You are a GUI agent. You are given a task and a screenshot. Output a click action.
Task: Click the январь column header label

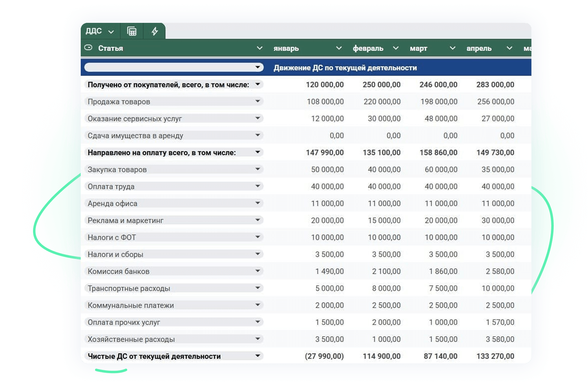[x=286, y=48]
